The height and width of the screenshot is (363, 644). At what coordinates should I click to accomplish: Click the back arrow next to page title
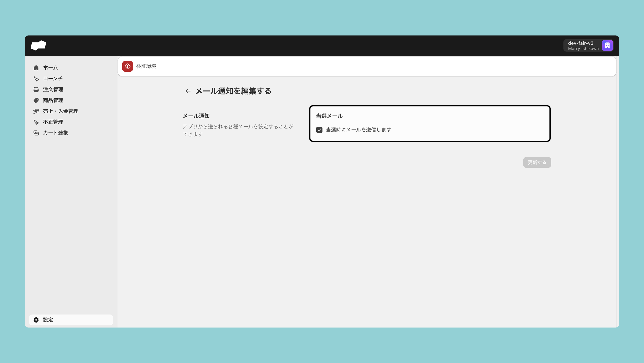(x=188, y=91)
